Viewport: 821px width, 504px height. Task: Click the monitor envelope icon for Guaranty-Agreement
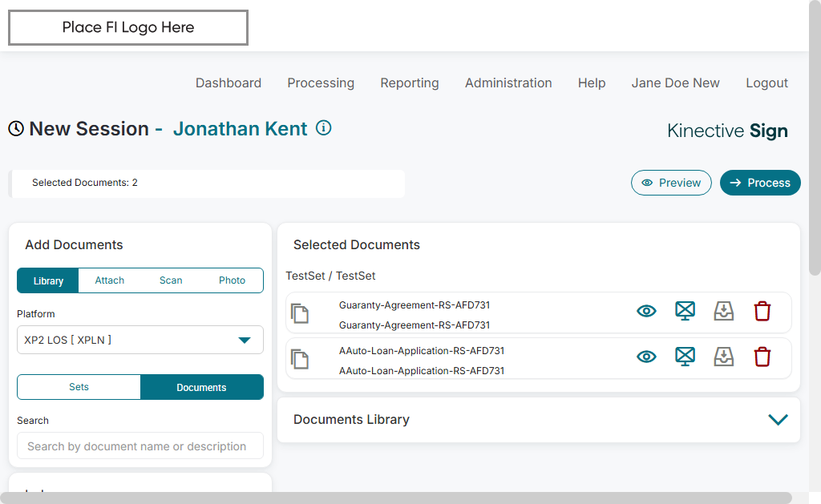click(x=685, y=311)
